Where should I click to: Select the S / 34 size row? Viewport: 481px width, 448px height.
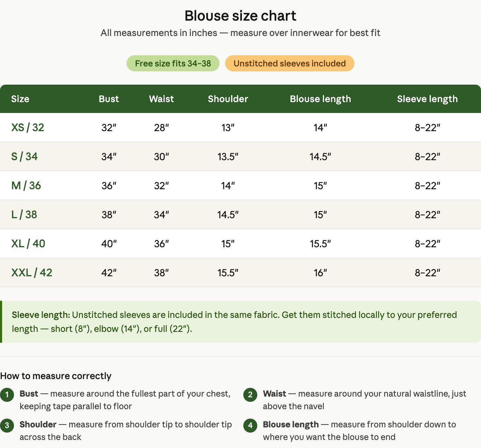(240, 156)
